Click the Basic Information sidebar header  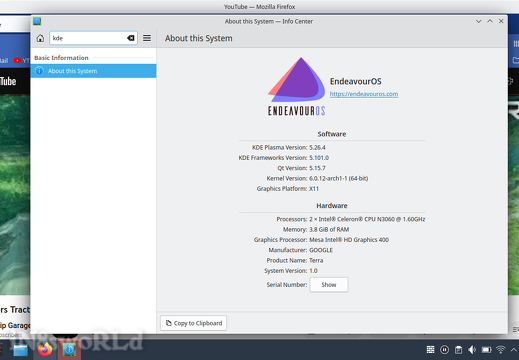[x=61, y=58]
